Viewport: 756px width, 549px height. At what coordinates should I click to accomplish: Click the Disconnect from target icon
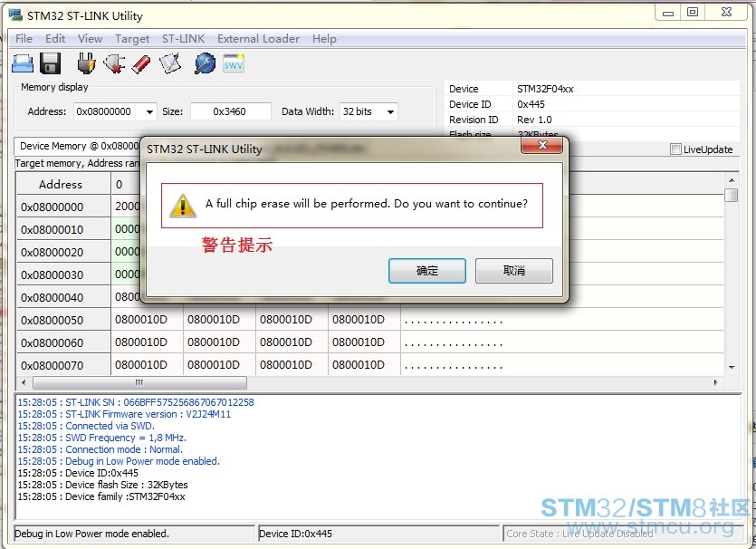pyautogui.click(x=115, y=63)
